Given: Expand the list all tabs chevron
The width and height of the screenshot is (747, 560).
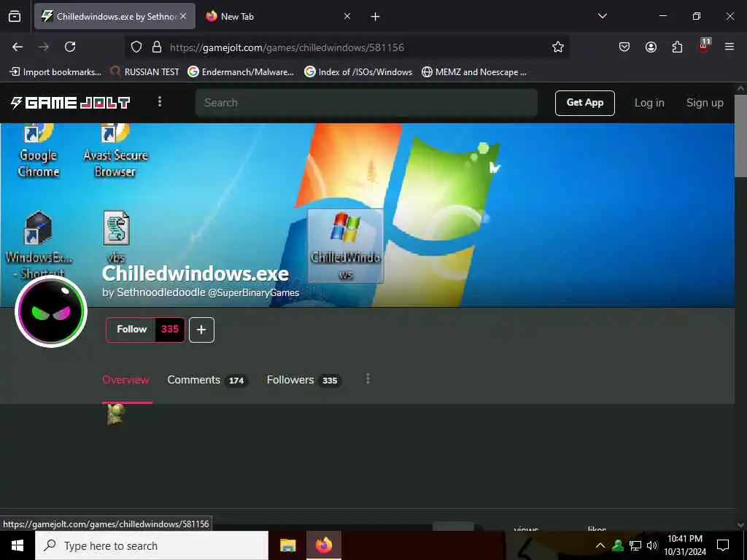Looking at the screenshot, I should [603, 16].
